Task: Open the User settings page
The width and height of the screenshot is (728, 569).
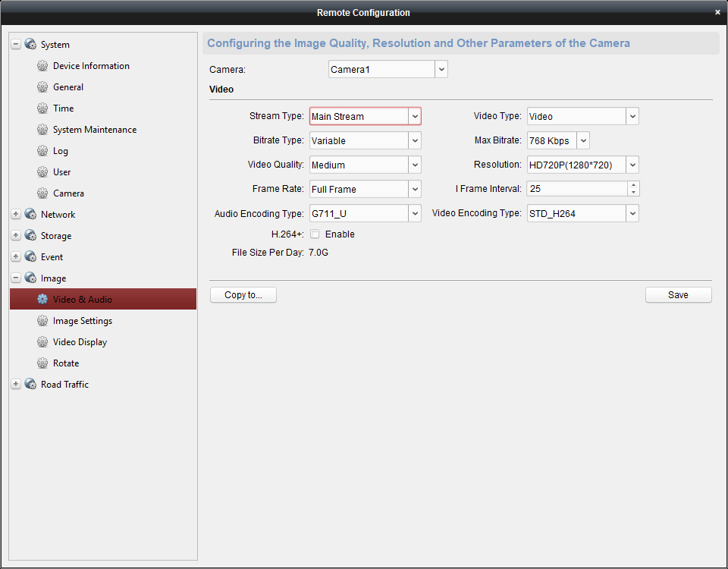Action: tap(62, 172)
